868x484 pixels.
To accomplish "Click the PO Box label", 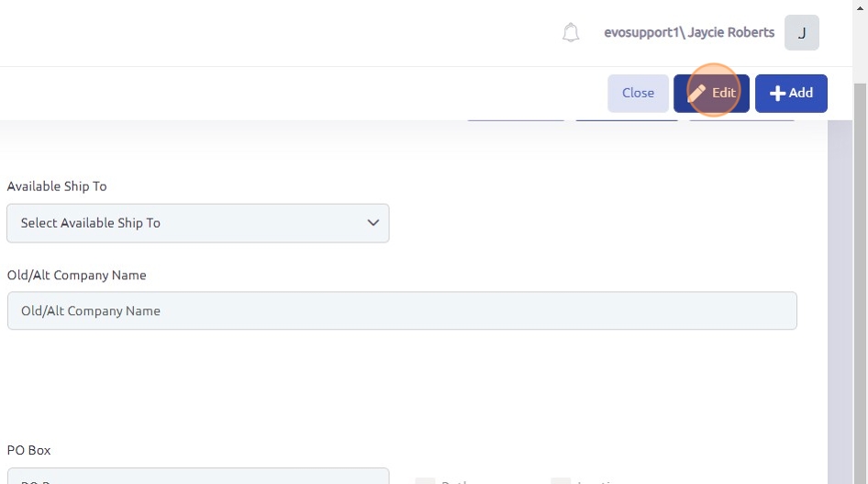I will pos(28,450).
